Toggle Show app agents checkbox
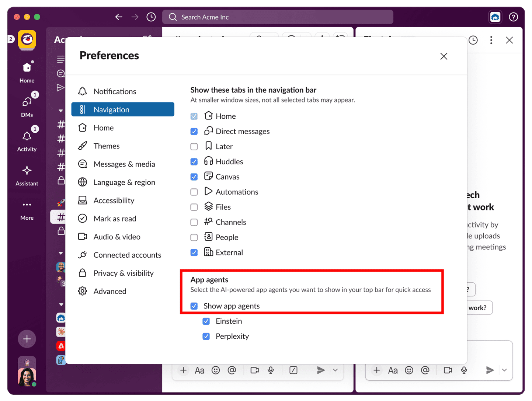The image size is (532, 401). [194, 306]
